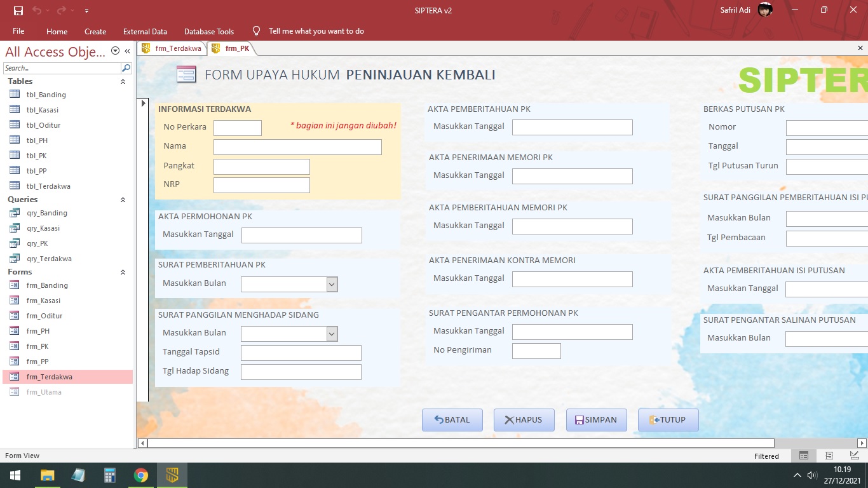868x488 pixels.
Task: Open the External Data ribbon tab
Action: (x=145, y=31)
